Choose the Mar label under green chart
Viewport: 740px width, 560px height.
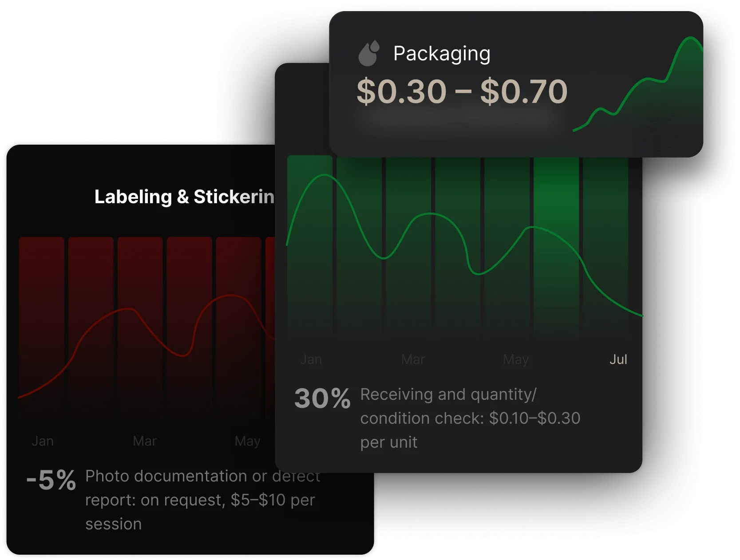pyautogui.click(x=413, y=359)
